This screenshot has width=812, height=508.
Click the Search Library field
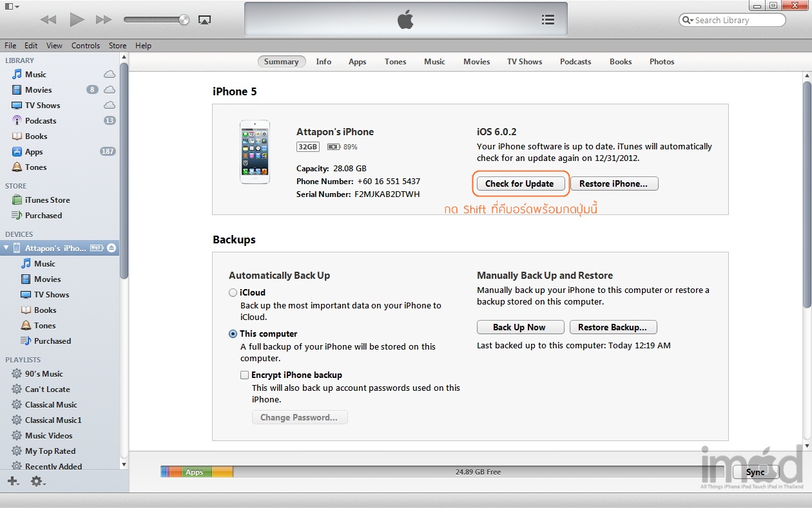733,20
